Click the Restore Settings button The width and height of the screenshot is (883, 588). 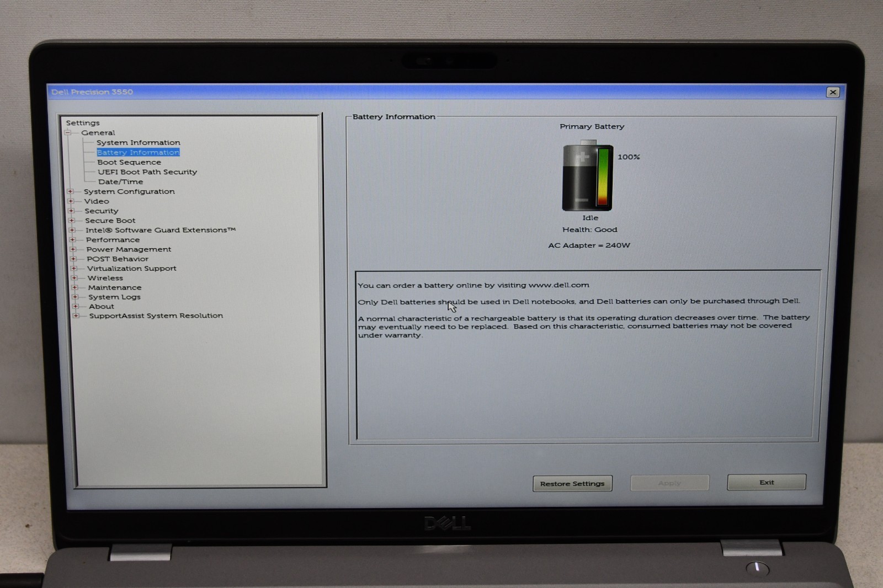click(x=572, y=484)
